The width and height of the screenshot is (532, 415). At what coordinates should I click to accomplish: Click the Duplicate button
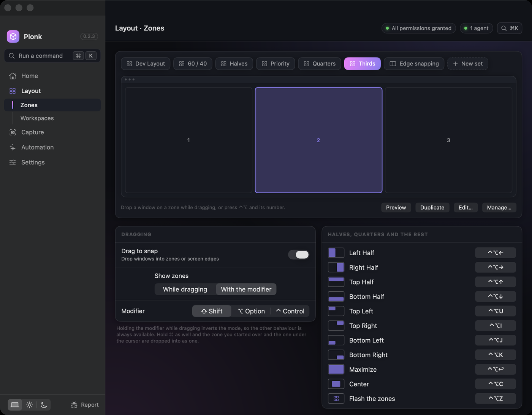(x=432, y=207)
